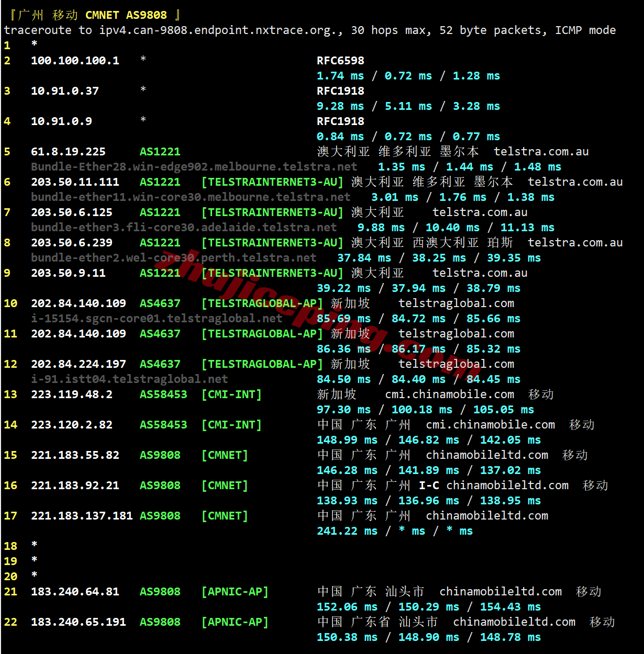Click the I-C marker on hop 16
Image resolution: width=644 pixels, height=654 pixels.
[x=429, y=486]
